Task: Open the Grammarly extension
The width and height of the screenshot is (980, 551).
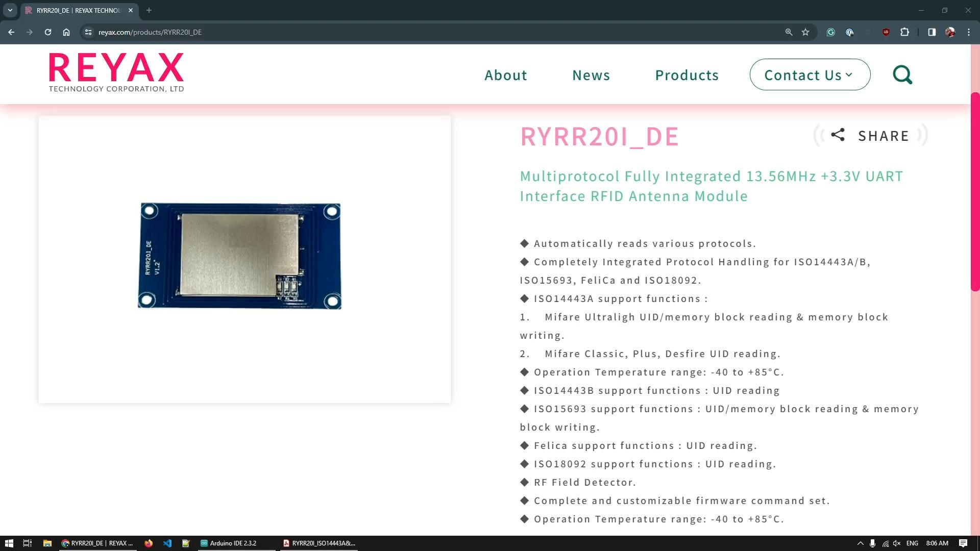Action: (830, 32)
